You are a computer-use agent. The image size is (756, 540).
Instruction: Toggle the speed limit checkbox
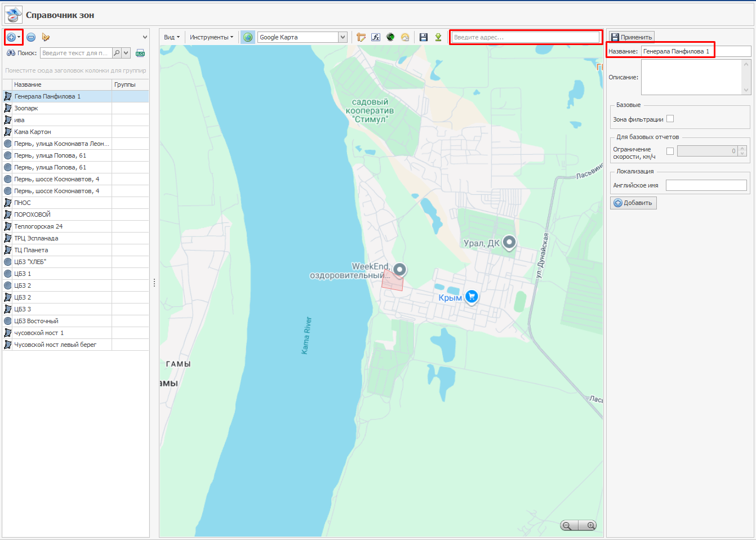pyautogui.click(x=670, y=151)
